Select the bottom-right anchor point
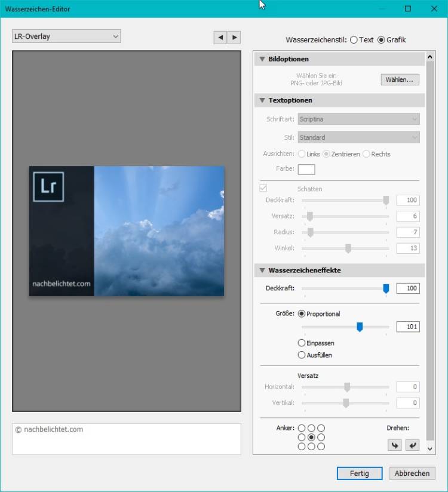The width and height of the screenshot is (448, 492). (321, 447)
